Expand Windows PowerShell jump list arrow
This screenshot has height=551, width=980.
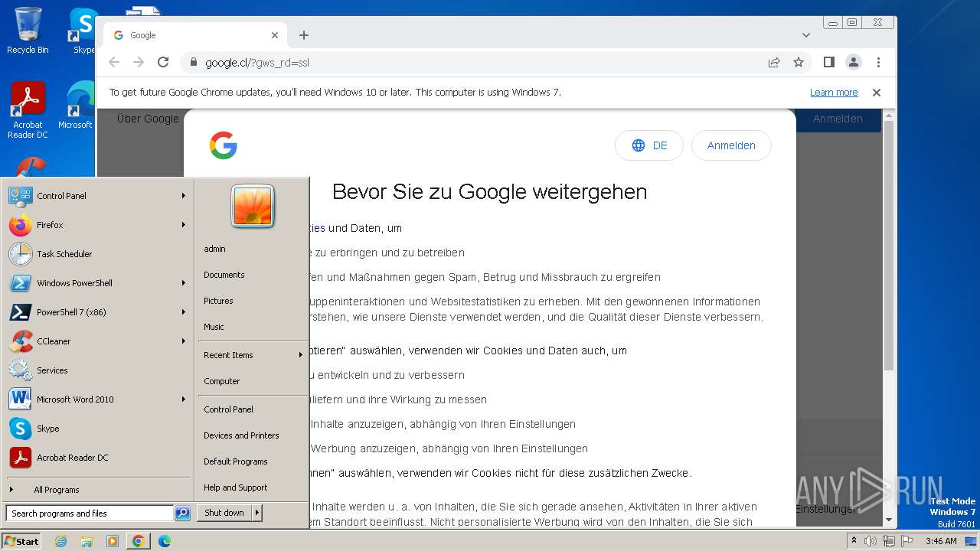184,283
